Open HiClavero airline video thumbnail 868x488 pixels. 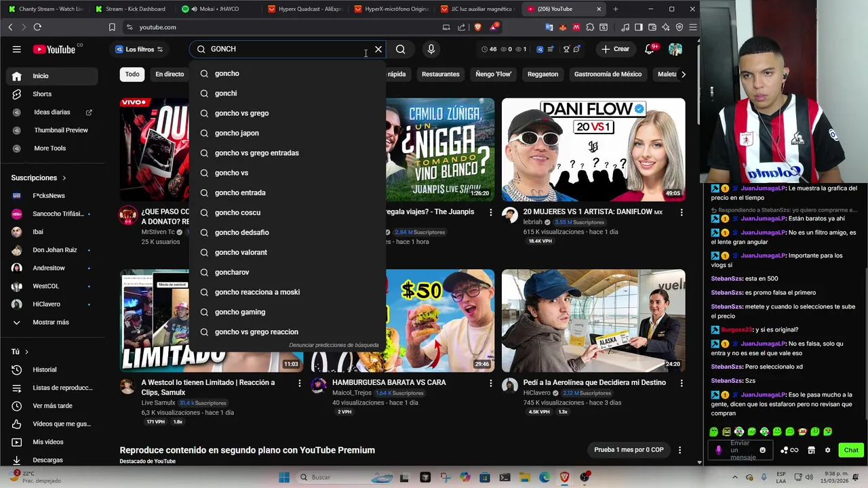pyautogui.click(x=593, y=321)
